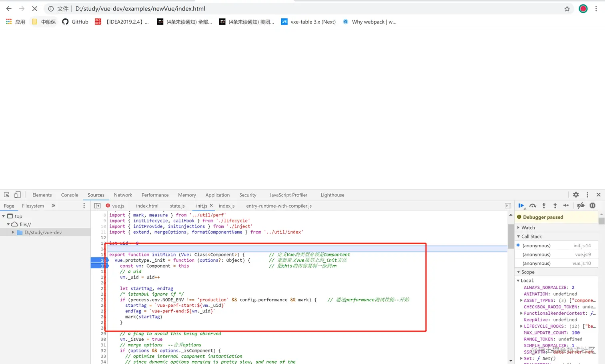The image size is (605, 364).
Task: Open the Lighthouse panel
Action: pyautogui.click(x=333, y=195)
